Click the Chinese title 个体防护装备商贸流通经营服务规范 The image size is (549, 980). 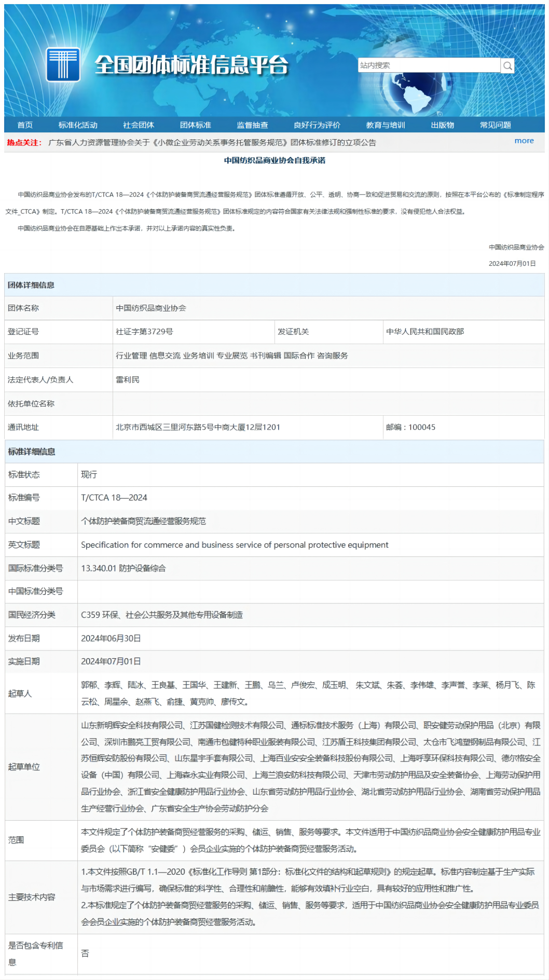[x=143, y=521]
